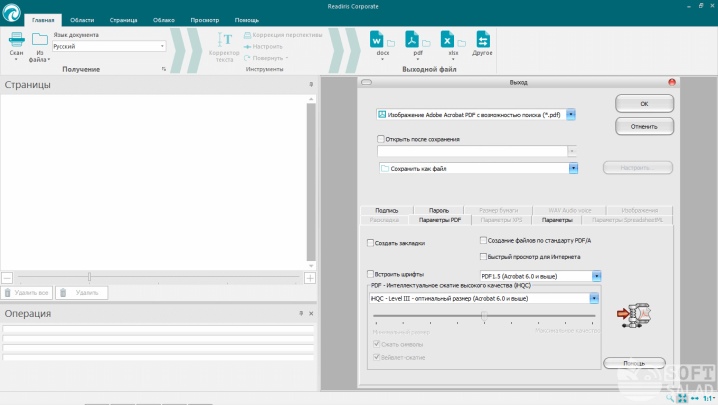Click the Отменить button

point(644,126)
